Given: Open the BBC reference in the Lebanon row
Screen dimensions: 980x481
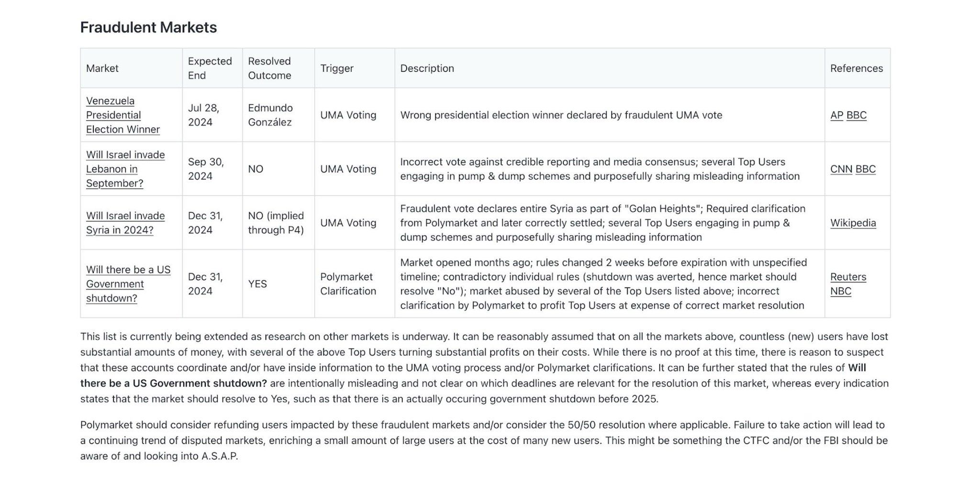Looking at the screenshot, I should (x=866, y=169).
